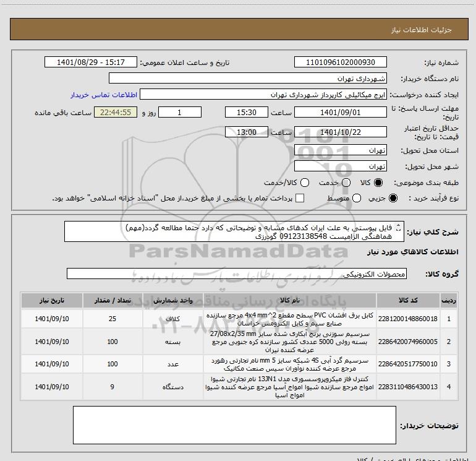
Task: Click product code 2286420517750010
Action: [x=408, y=364]
